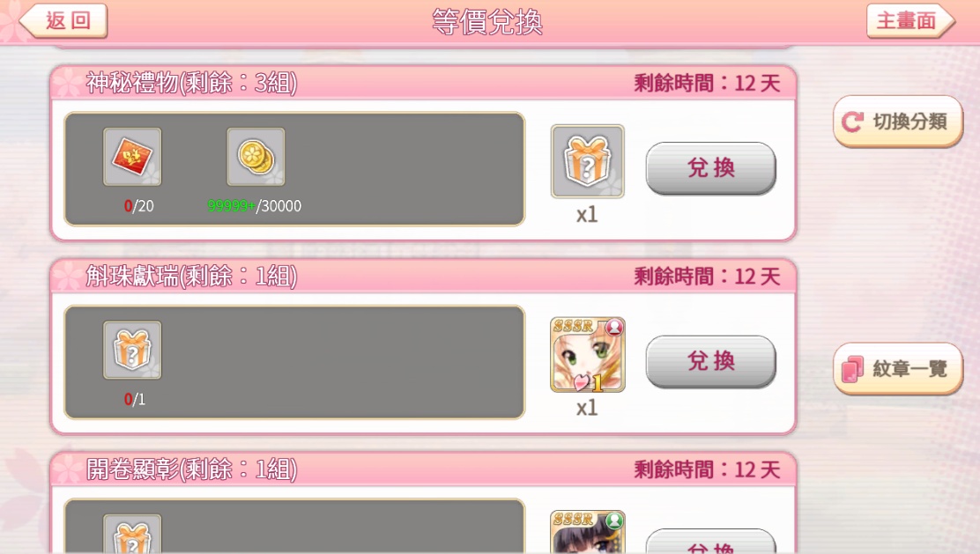This screenshot has height=554, width=980.
Task: Exchange the 神秘禮物 with 兌換 button
Action: tap(710, 168)
